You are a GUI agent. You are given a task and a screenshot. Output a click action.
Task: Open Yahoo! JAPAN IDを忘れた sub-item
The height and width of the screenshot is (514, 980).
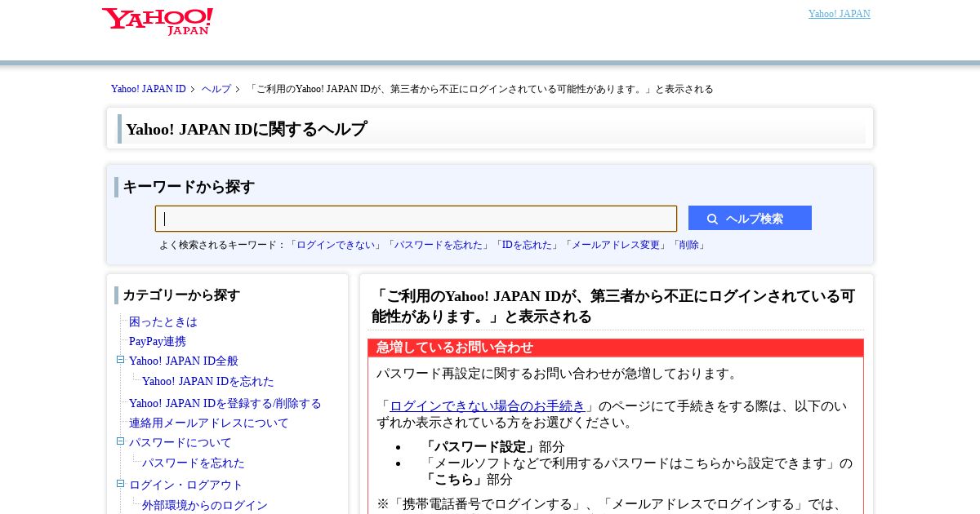tap(208, 382)
